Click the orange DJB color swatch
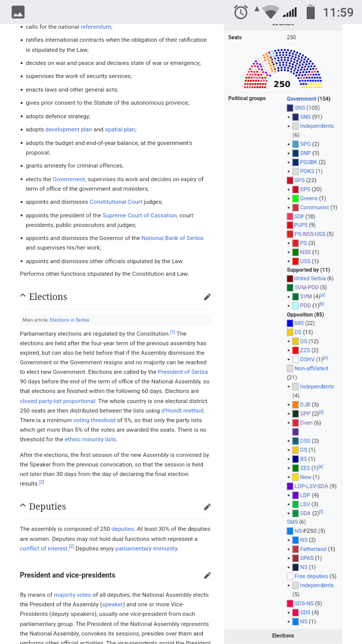362x644 pixels. tap(296, 405)
